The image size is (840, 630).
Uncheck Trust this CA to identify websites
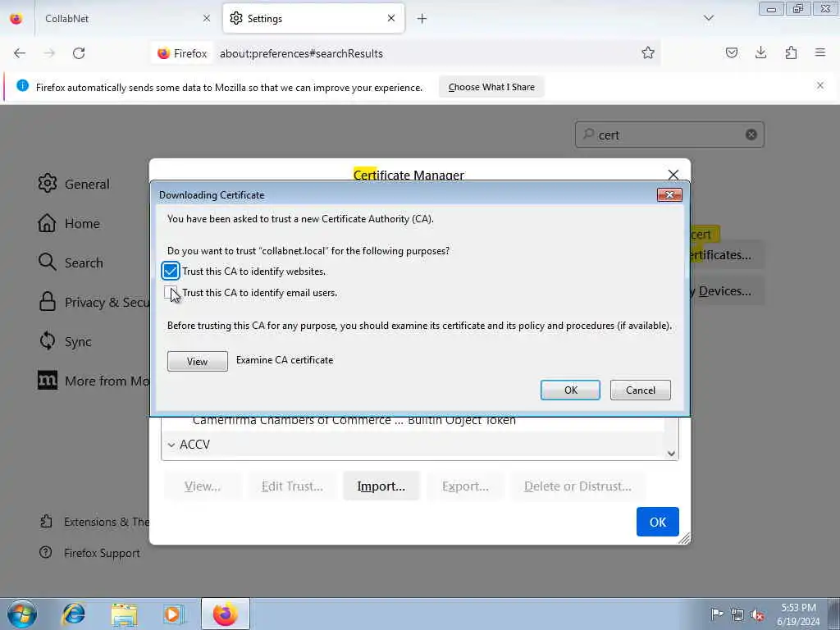pyautogui.click(x=171, y=271)
